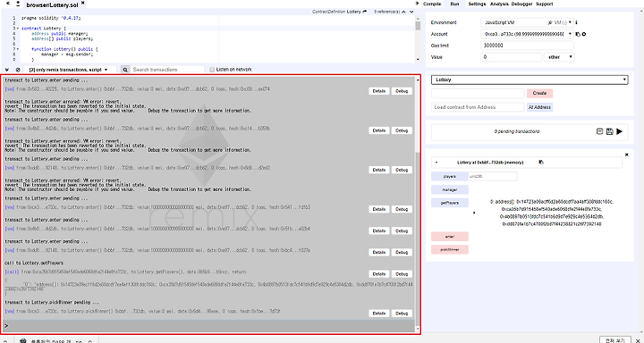Focus the Load contract from Address field

(x=478, y=107)
